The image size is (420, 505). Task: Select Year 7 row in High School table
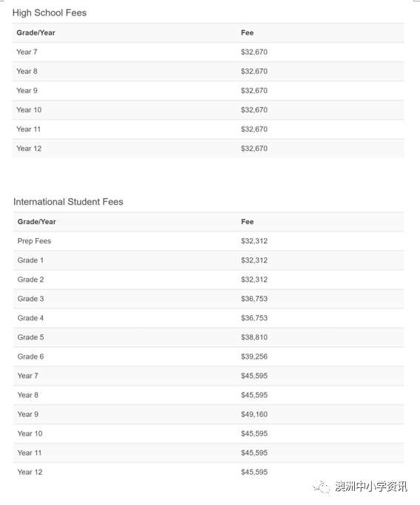tap(209, 52)
